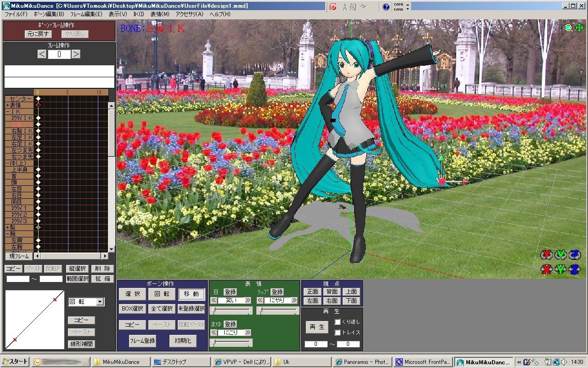Click the blue Z axis move icon

pos(575,269)
